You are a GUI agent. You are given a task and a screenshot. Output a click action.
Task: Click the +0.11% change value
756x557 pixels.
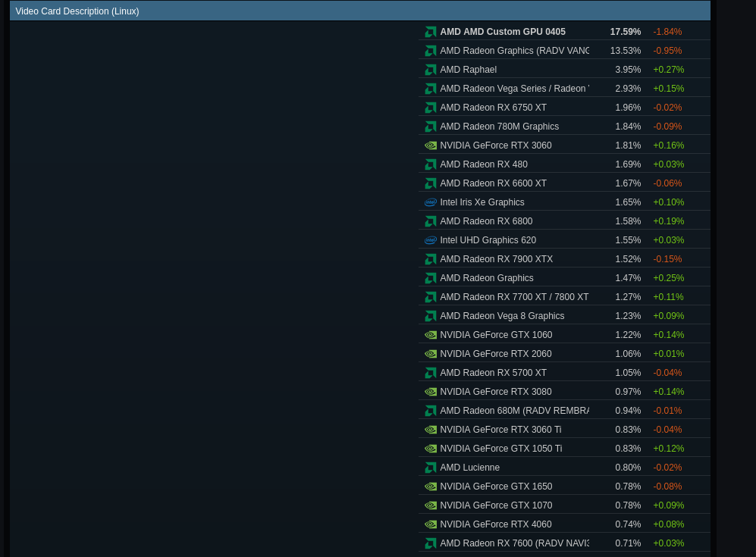668,297
